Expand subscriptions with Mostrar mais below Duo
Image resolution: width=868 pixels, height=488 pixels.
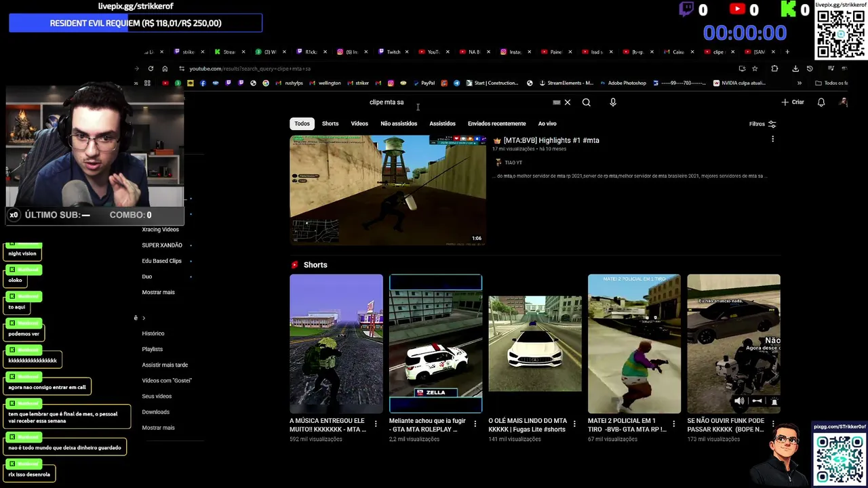pos(158,292)
